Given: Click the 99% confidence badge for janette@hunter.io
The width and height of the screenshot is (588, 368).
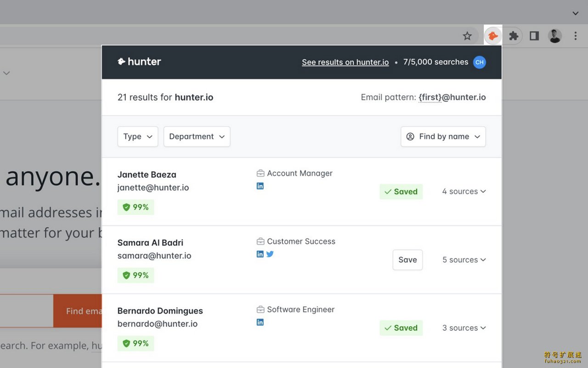Looking at the screenshot, I should tap(136, 207).
